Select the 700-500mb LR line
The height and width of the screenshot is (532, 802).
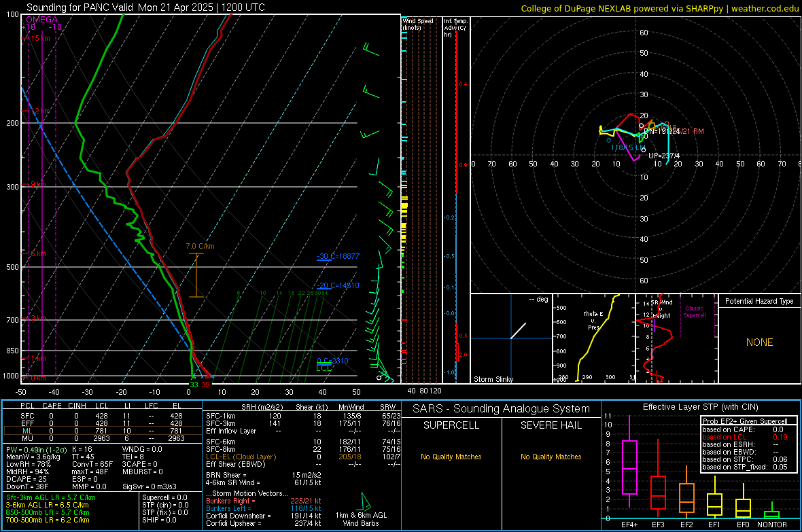48,520
